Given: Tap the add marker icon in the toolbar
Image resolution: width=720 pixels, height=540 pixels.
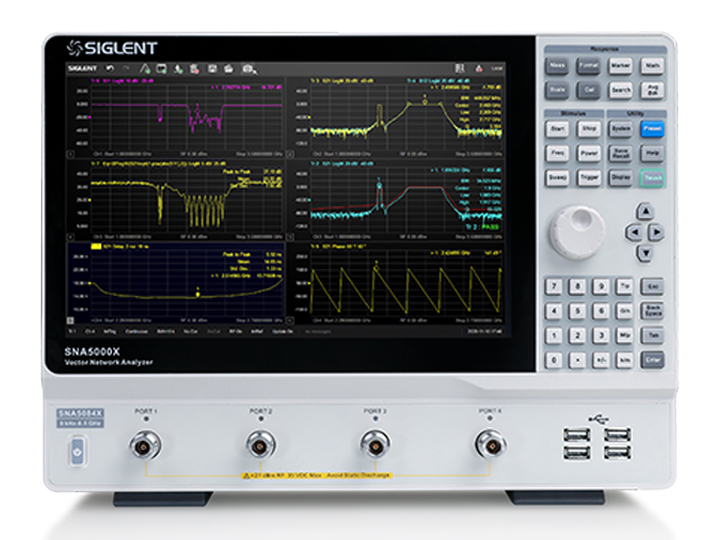Looking at the screenshot, I should 178,68.
